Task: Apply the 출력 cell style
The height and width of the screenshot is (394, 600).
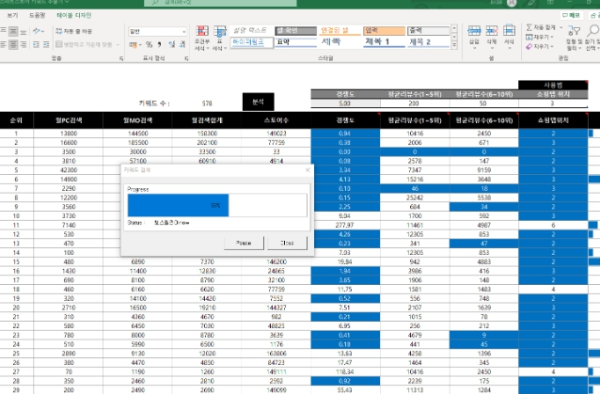Action: point(429,30)
